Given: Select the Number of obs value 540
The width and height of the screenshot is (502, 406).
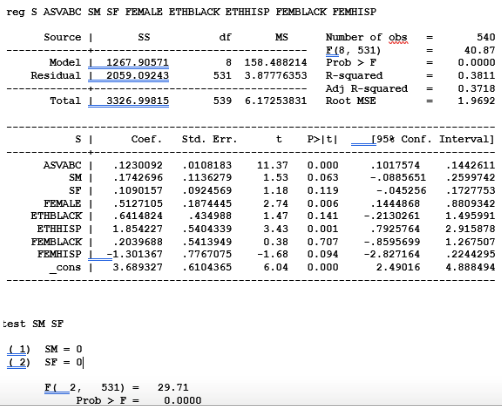Looking at the screenshot, I should [486, 37].
